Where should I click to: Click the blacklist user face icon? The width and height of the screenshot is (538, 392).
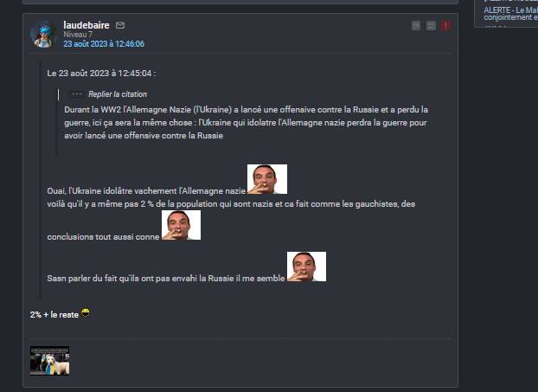(431, 25)
